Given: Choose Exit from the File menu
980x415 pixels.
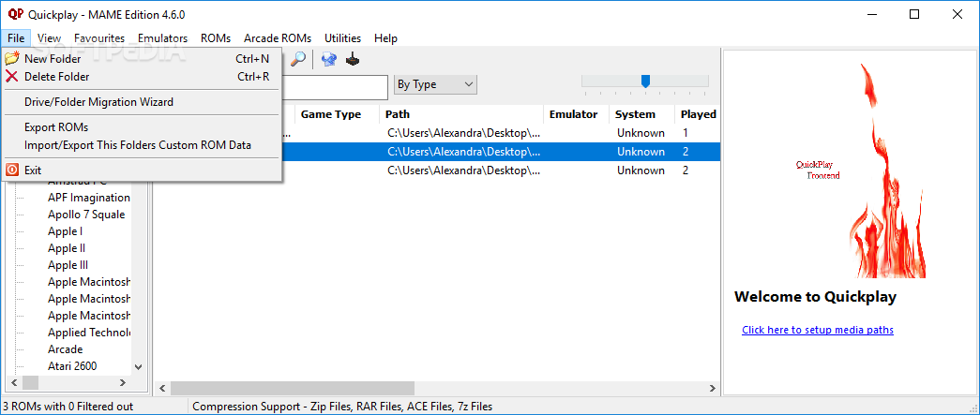Looking at the screenshot, I should coord(143,170).
